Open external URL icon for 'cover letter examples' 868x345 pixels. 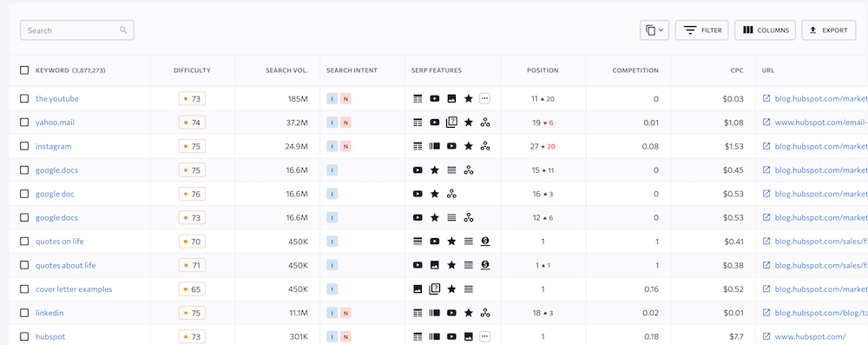click(766, 289)
